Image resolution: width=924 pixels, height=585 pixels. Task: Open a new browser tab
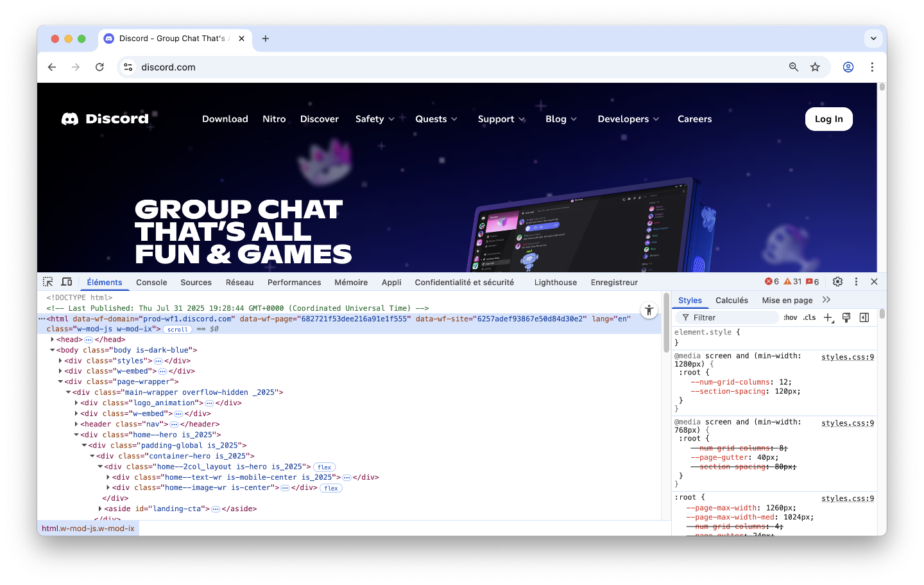click(266, 39)
